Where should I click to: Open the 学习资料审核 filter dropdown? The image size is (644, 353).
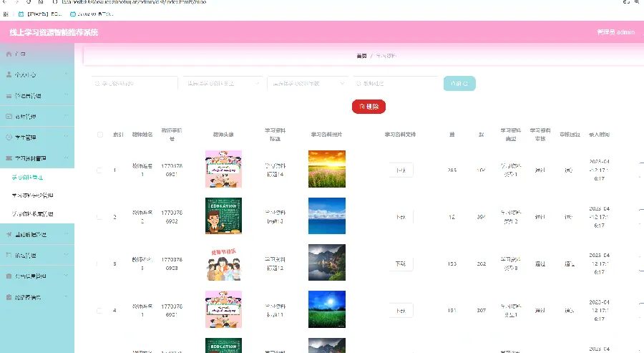(307, 84)
